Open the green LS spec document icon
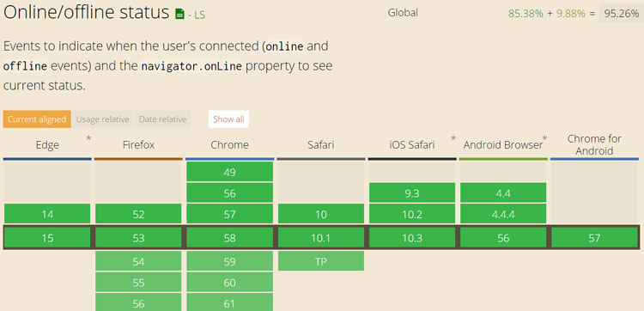The width and height of the screenshot is (644, 311). [179, 14]
